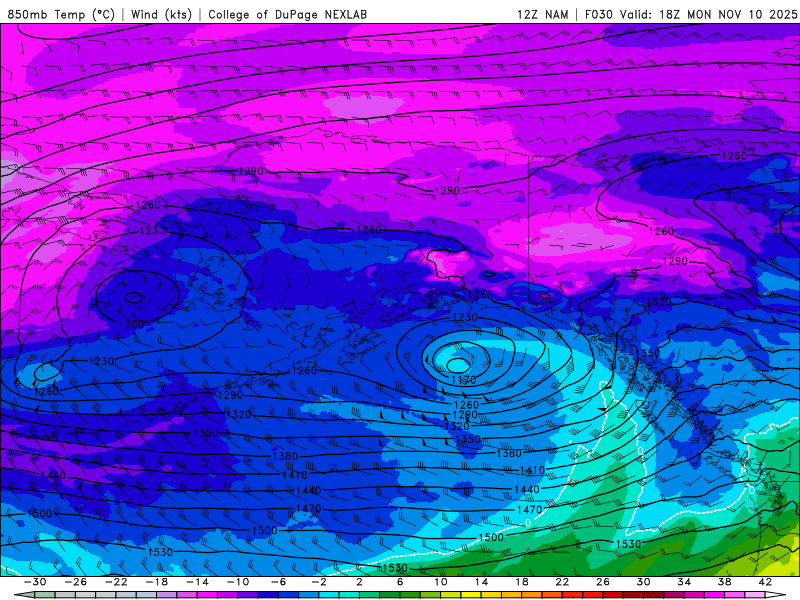Screen dimensions: 800x600
Task: Click the positive 30 colorbar tick label
Action: [643, 582]
